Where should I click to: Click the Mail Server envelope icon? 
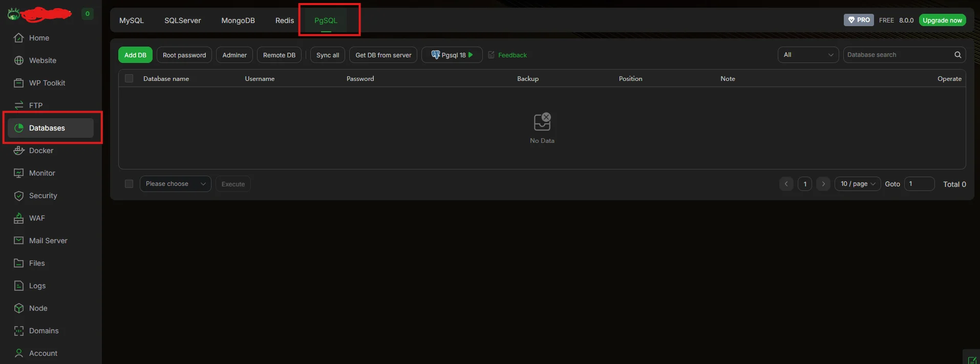(x=19, y=241)
